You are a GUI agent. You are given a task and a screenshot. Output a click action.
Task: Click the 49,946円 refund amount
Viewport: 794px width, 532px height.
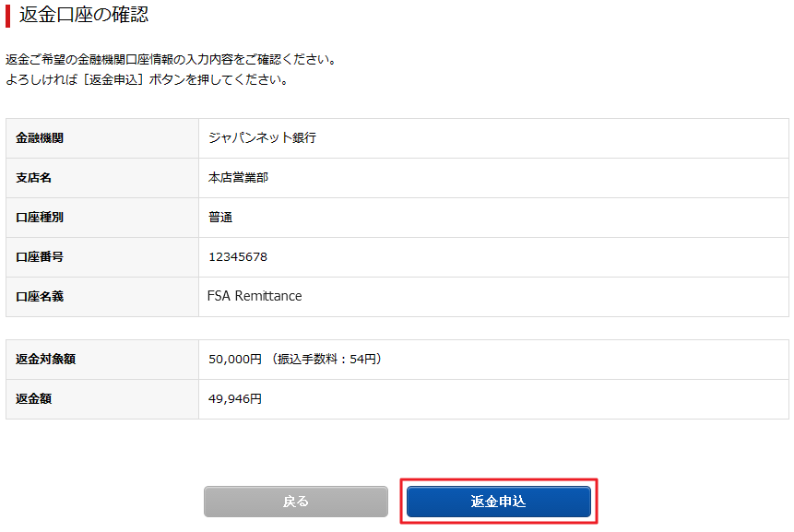pyautogui.click(x=235, y=399)
